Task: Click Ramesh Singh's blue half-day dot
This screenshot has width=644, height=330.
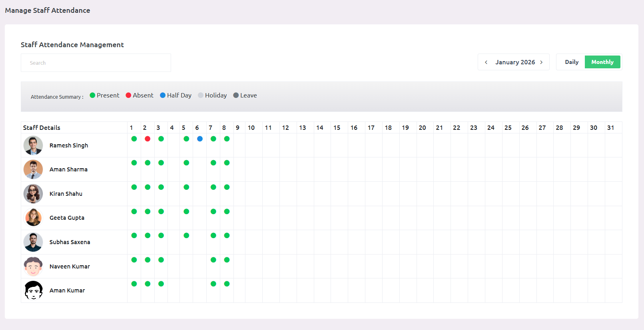Action: pyautogui.click(x=200, y=139)
